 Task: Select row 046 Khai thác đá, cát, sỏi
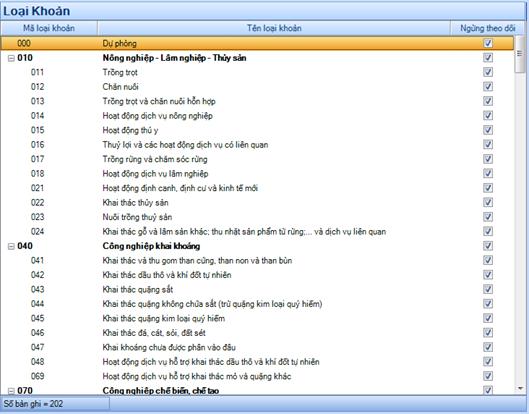[257, 333]
